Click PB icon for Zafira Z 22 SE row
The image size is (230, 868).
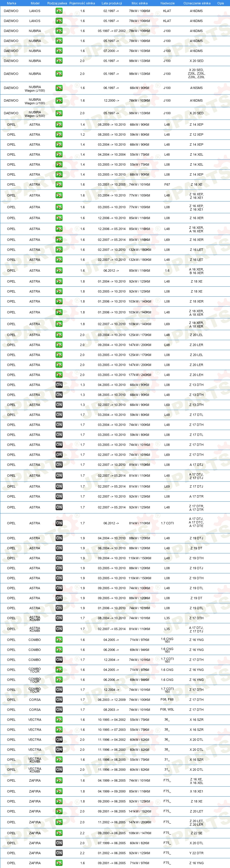point(59,833)
